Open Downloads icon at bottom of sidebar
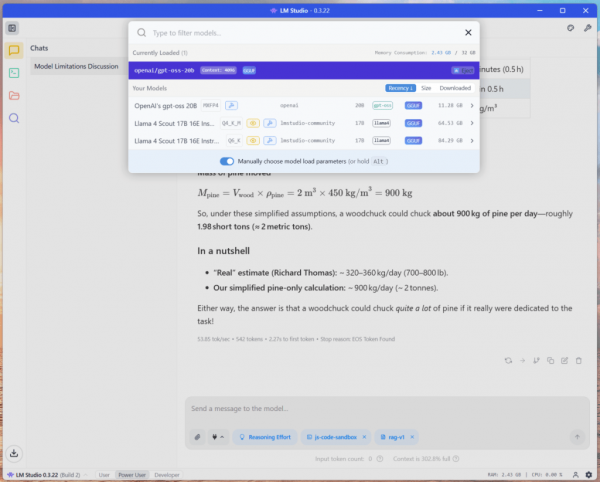Screen dimensions: 600x482 pyautogui.click(x=14, y=453)
